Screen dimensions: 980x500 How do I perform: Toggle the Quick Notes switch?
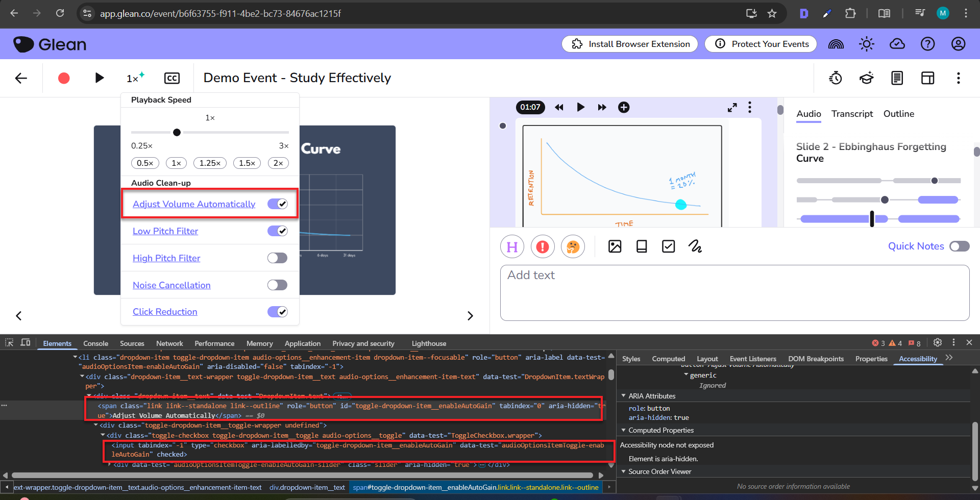(x=959, y=246)
